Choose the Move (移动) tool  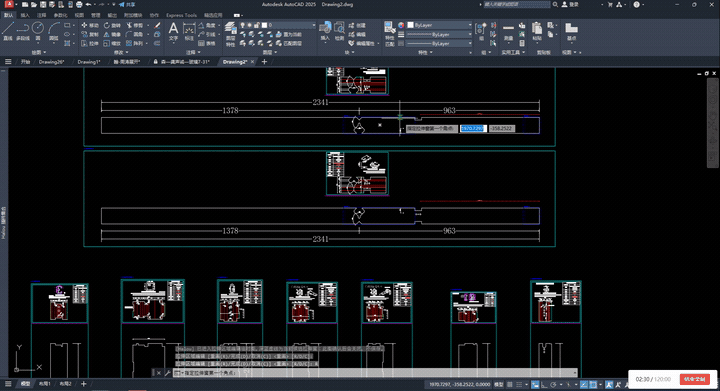click(90, 25)
